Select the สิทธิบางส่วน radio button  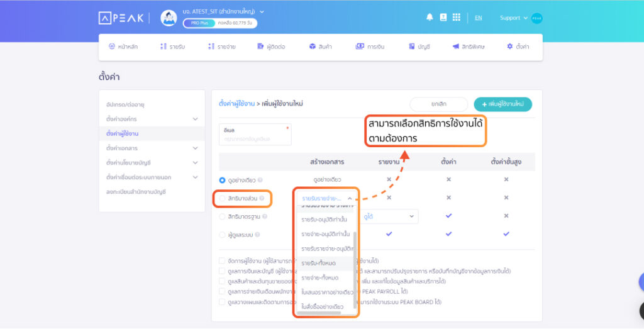[x=223, y=199]
